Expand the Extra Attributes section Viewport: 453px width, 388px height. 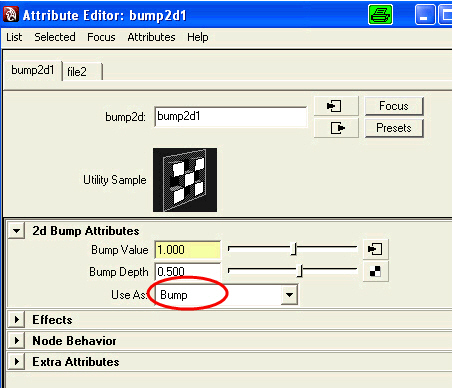[16, 362]
